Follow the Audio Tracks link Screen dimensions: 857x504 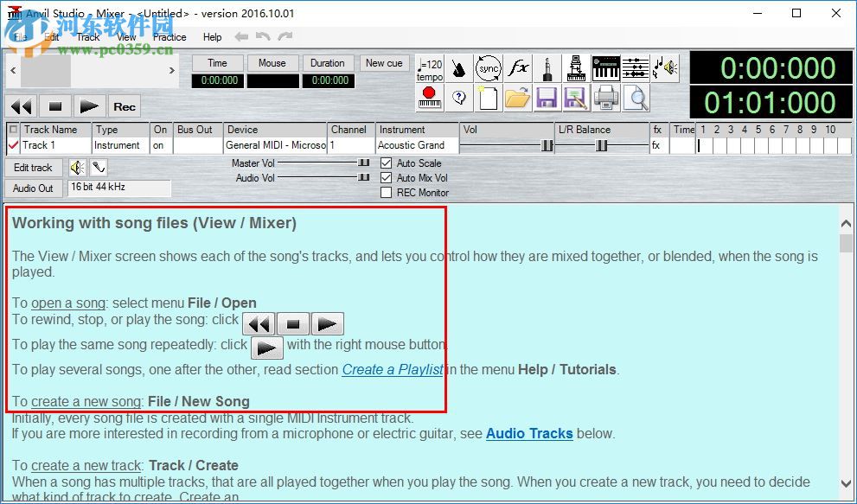(x=529, y=433)
